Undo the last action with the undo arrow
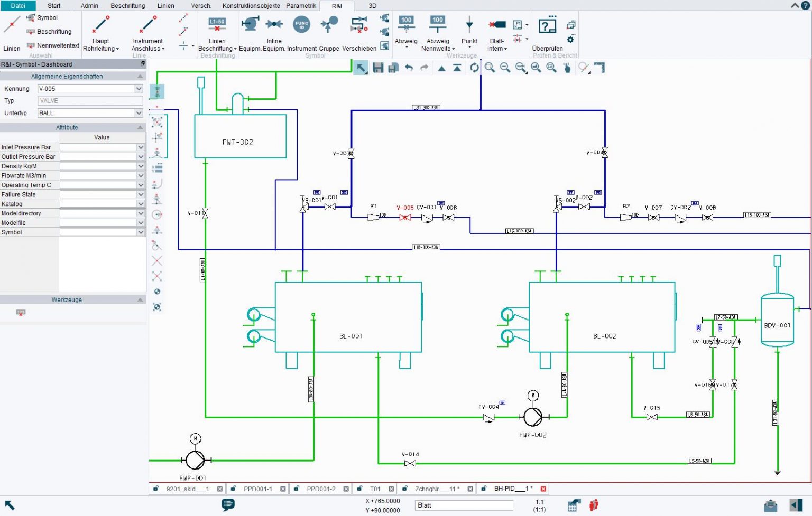Screen dimensions: 812x516 tap(409, 68)
